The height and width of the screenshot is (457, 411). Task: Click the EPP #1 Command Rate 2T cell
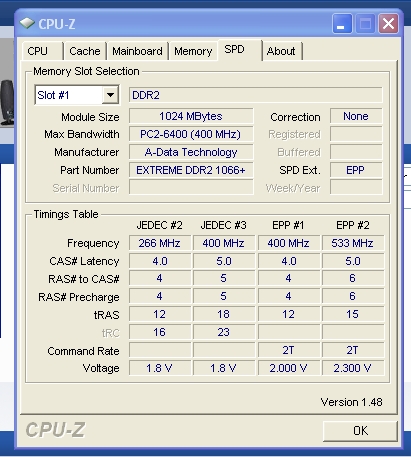click(288, 350)
